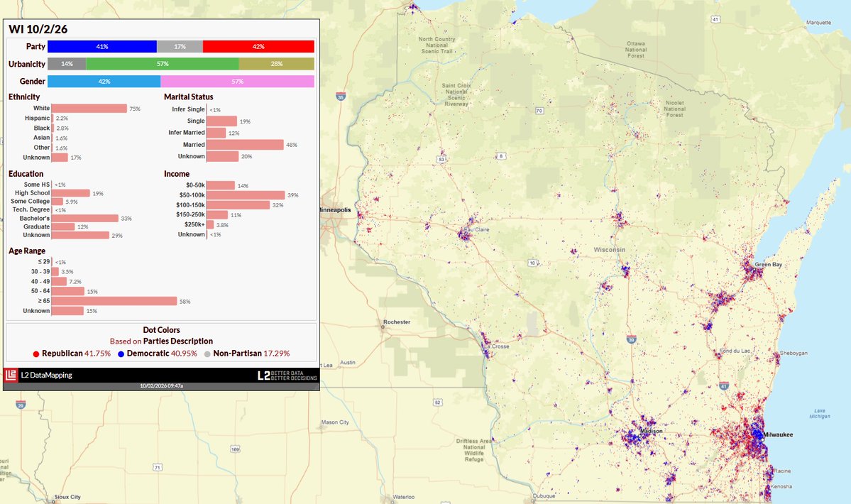
Task: Click the Highway 8 route marker
Action: [x=501, y=156]
